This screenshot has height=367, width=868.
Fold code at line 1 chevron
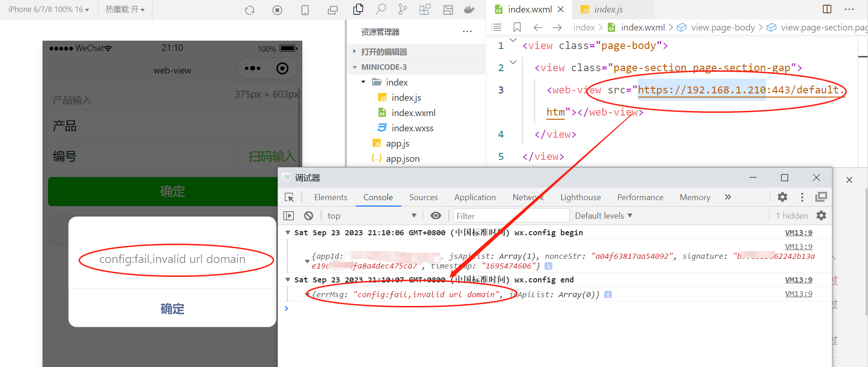pos(513,40)
